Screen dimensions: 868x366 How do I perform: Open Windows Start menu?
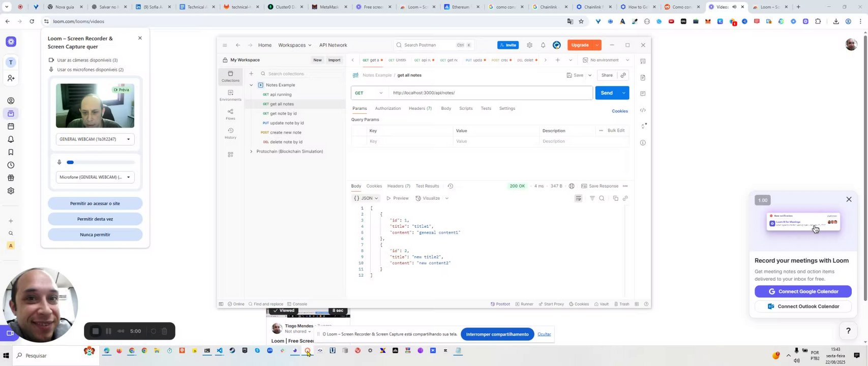6,356
